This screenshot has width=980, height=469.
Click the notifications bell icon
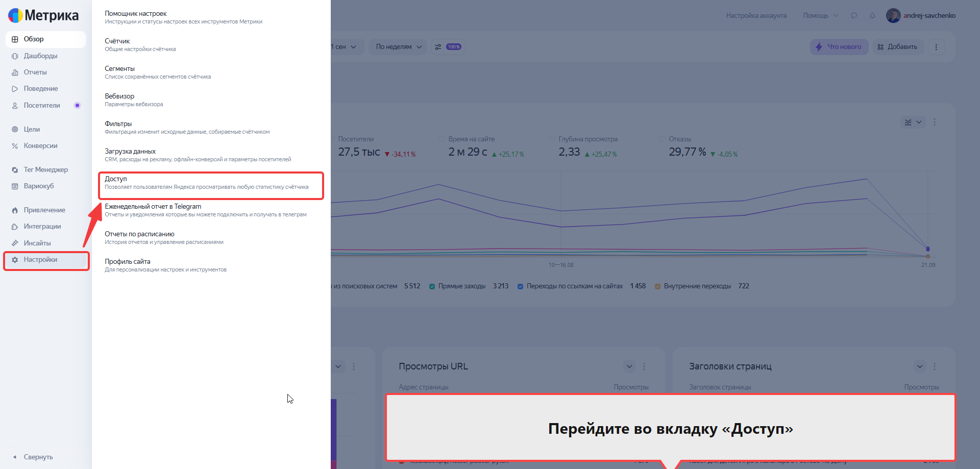[x=872, y=16]
